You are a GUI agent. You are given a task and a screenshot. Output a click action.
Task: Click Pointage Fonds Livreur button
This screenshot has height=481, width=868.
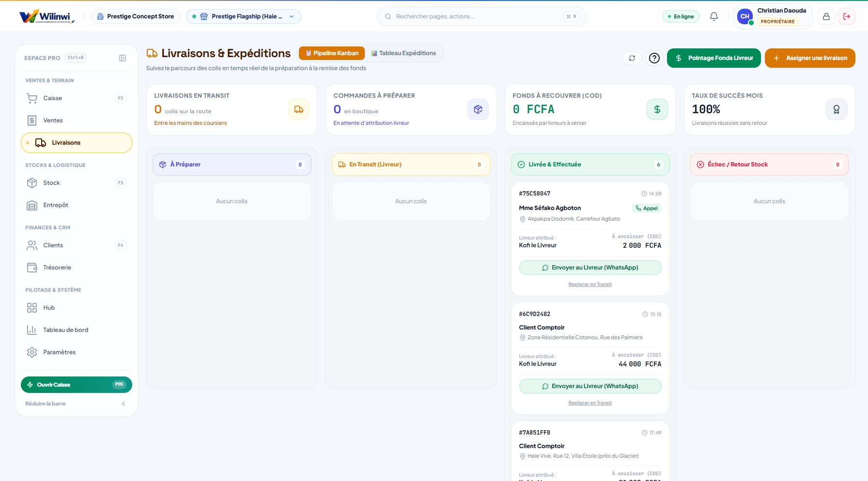click(714, 58)
